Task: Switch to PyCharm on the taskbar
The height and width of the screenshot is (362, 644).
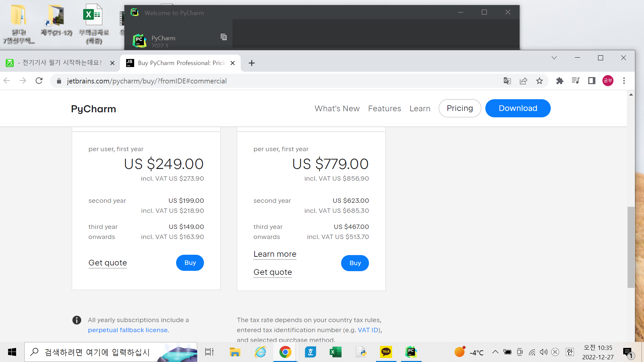Action: click(411, 352)
